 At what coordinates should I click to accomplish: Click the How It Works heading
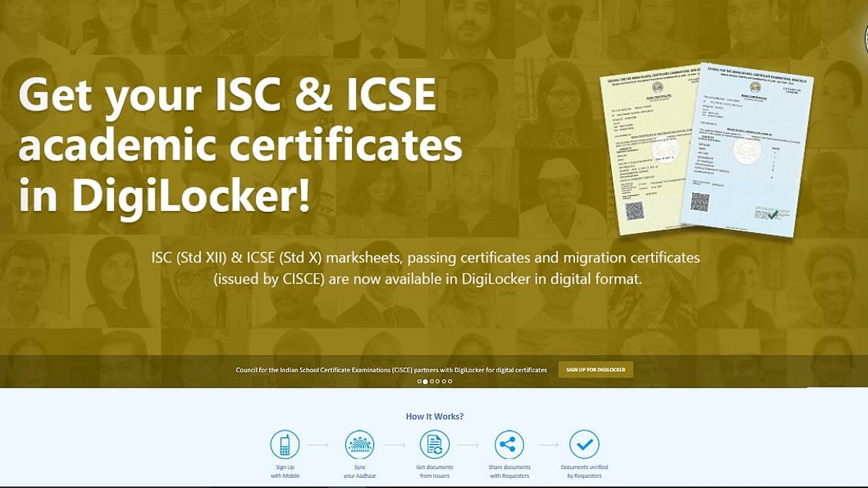(x=434, y=416)
